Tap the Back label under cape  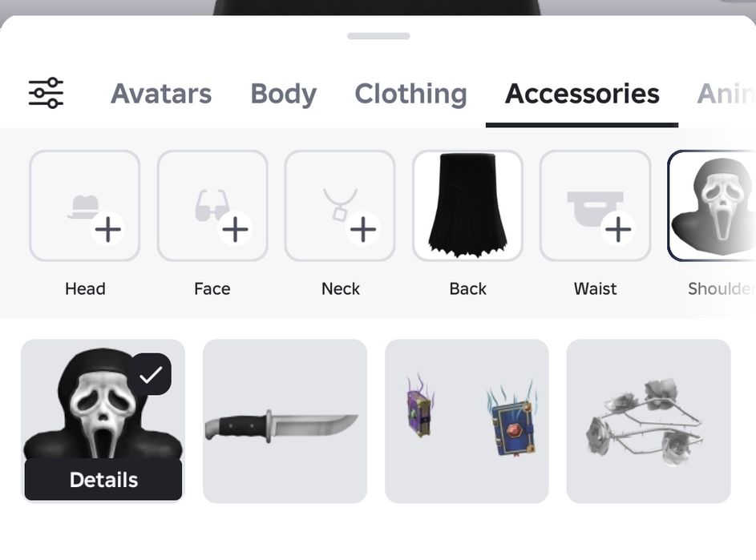click(x=467, y=288)
